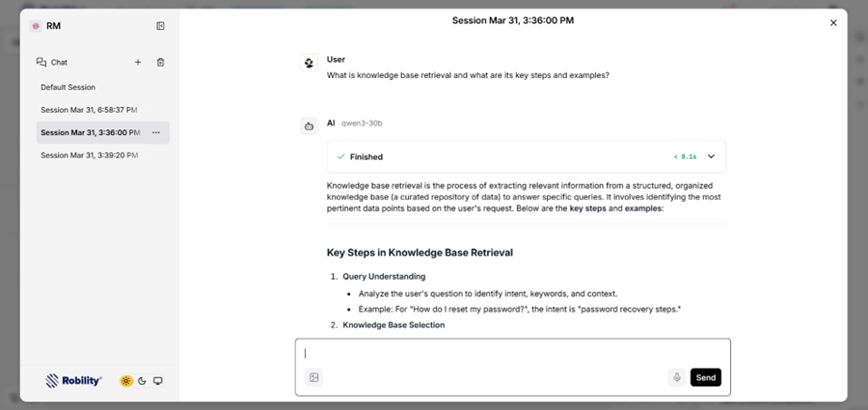This screenshot has width=868, height=410.
Task: Attach an image to the message
Action: 313,377
